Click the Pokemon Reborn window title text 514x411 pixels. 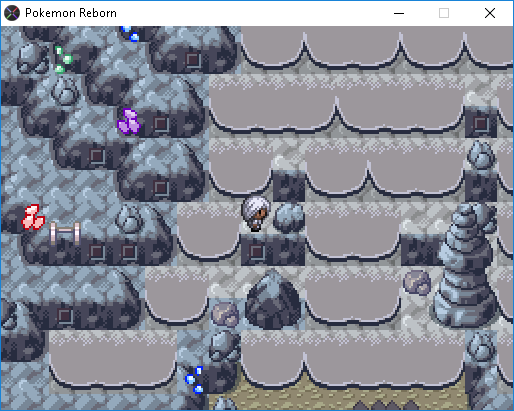tap(71, 13)
